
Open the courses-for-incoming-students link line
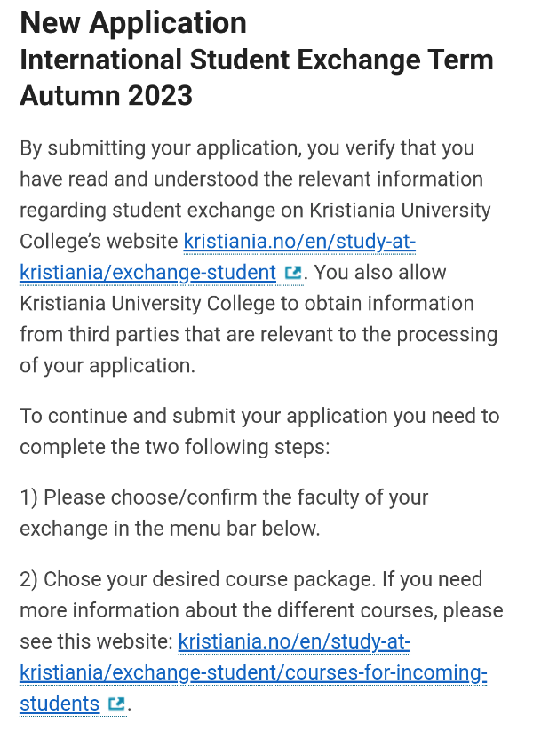[x=253, y=672]
